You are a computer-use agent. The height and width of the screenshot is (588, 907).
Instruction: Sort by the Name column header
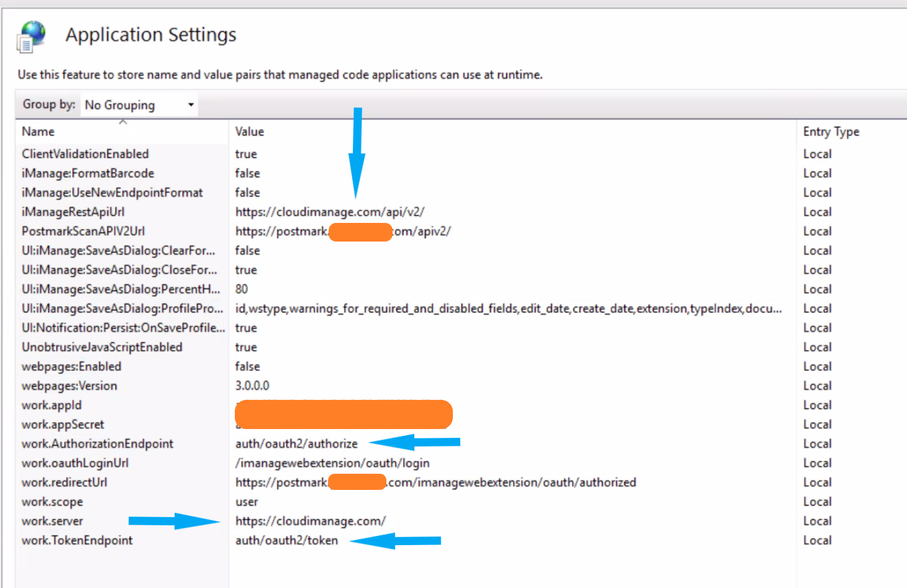[x=39, y=132]
